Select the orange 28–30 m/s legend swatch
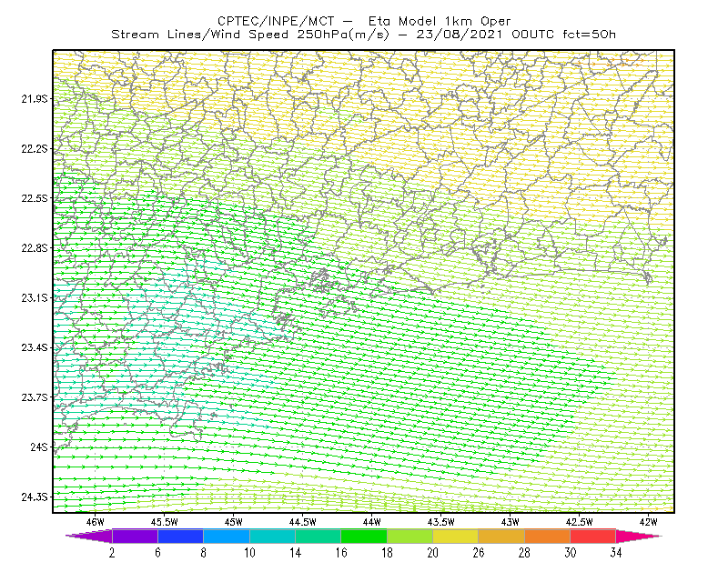Image resolution: width=728 pixels, height=562 pixels. point(548,536)
